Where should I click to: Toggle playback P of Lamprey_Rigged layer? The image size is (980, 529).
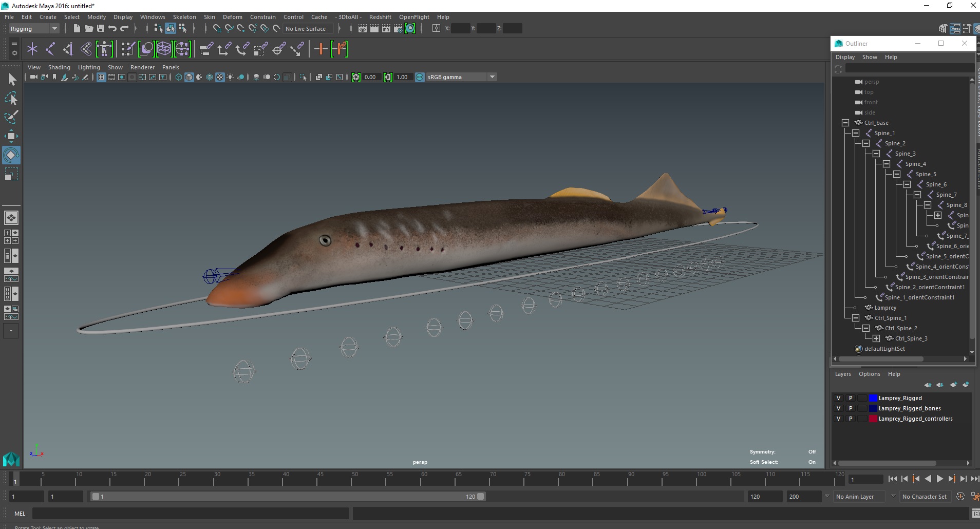[851, 398]
